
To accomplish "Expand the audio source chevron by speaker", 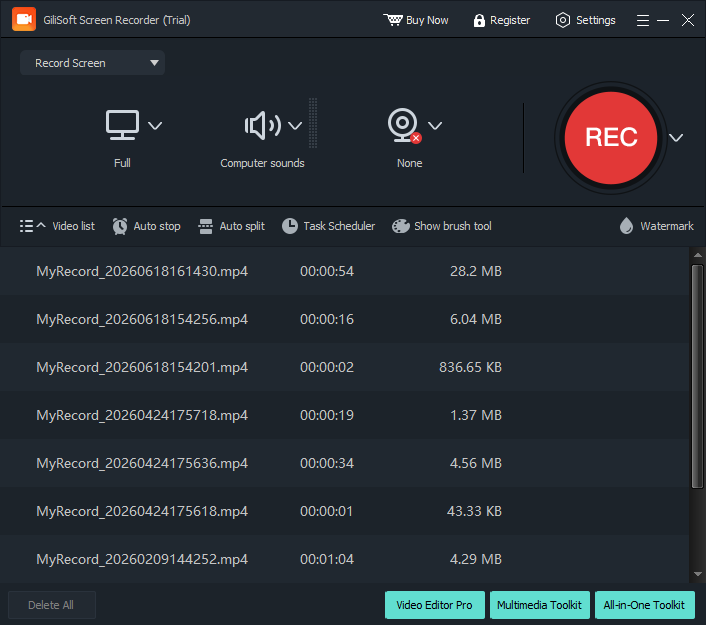I will [x=295, y=126].
